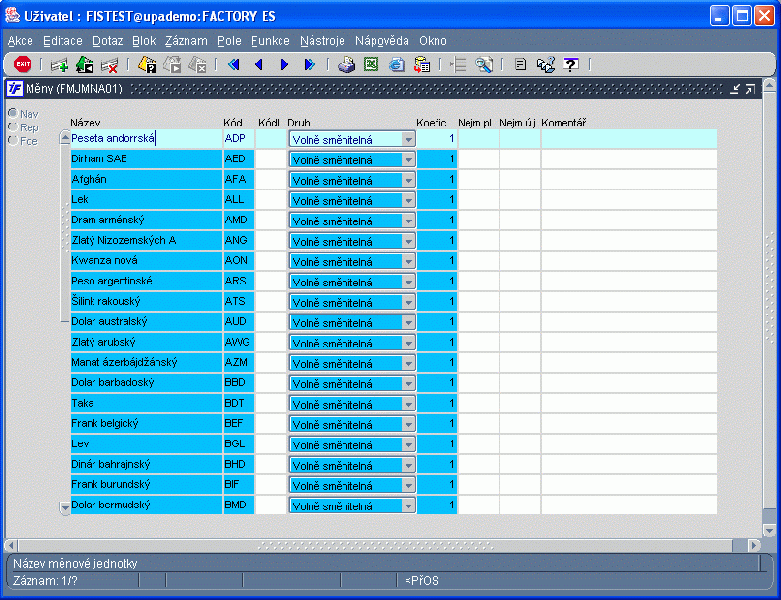Viewport: 781px width, 600px height.
Task: Click the help window question mark icon
Action: click(x=571, y=65)
